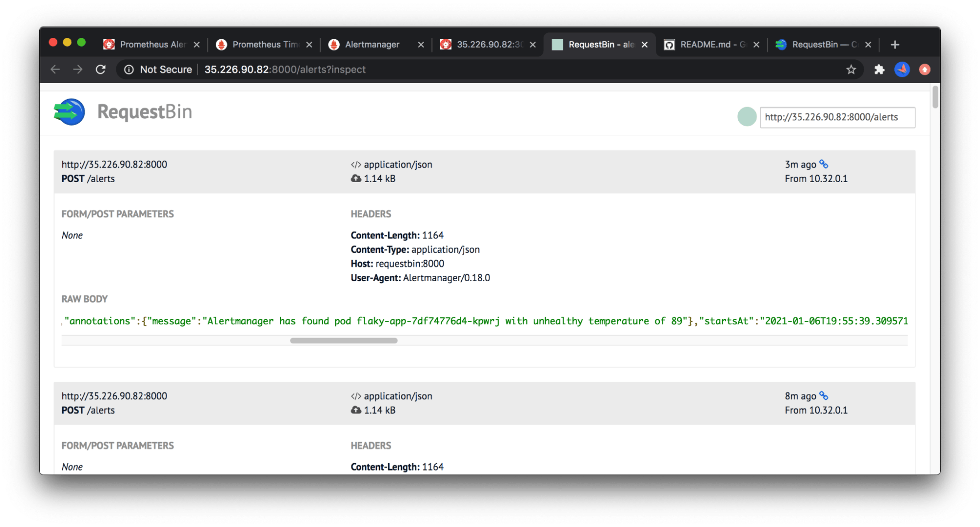Close the Prometheus Time Series tab
Image resolution: width=980 pixels, height=527 pixels.
coord(309,45)
